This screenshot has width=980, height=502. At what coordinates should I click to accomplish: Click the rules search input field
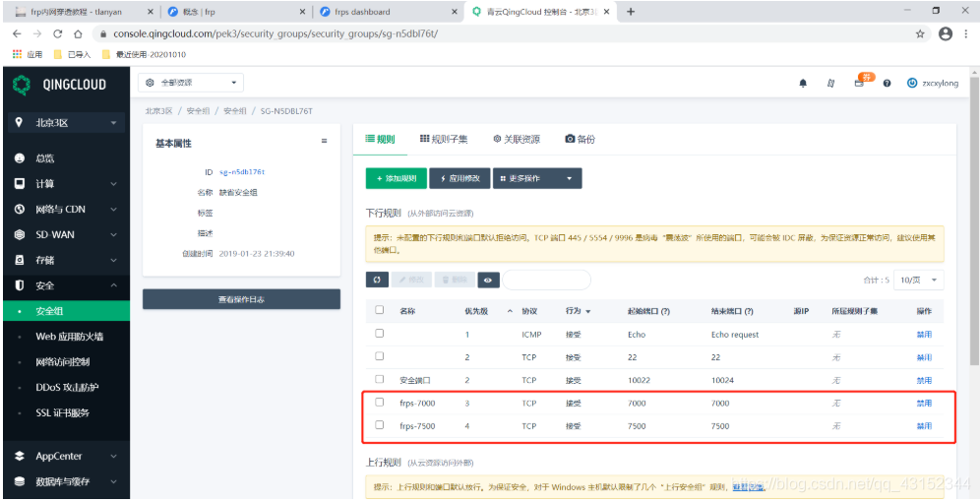pos(547,281)
